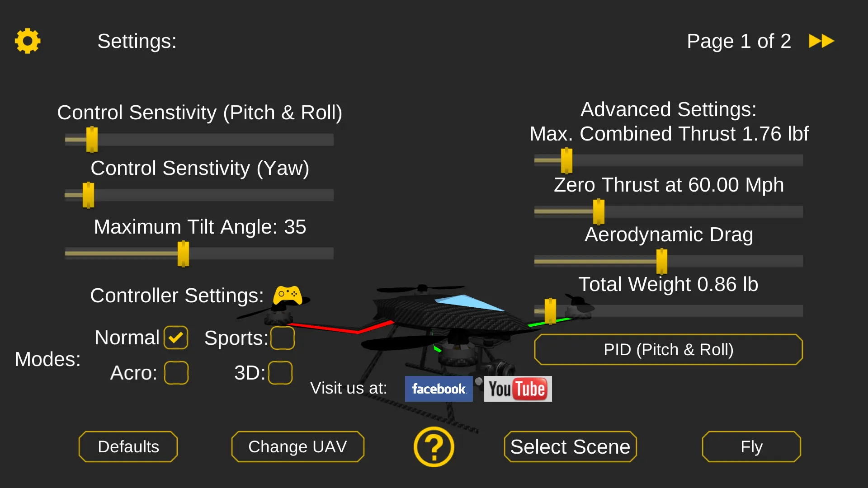Disable Normal mode checkbox
Image resolution: width=868 pixels, height=488 pixels.
point(176,338)
